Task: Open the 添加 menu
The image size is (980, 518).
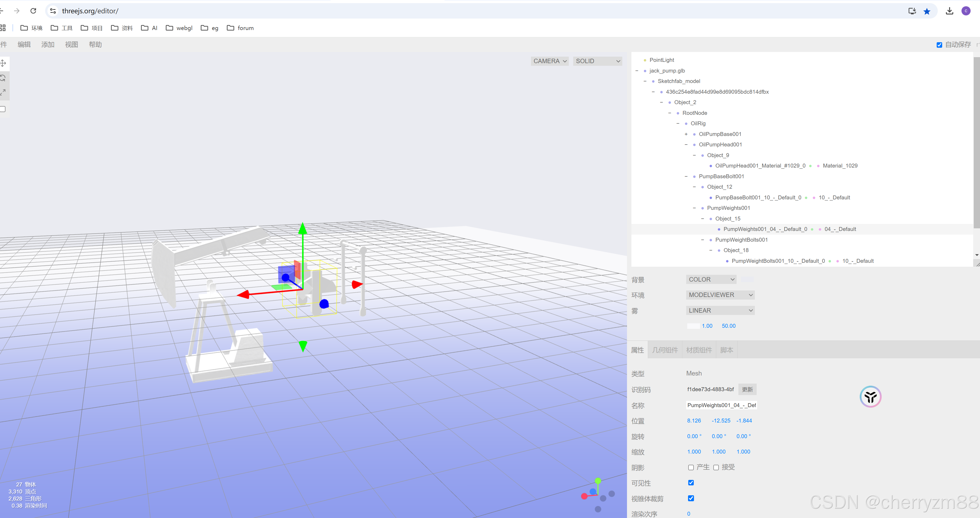Action: coord(47,45)
